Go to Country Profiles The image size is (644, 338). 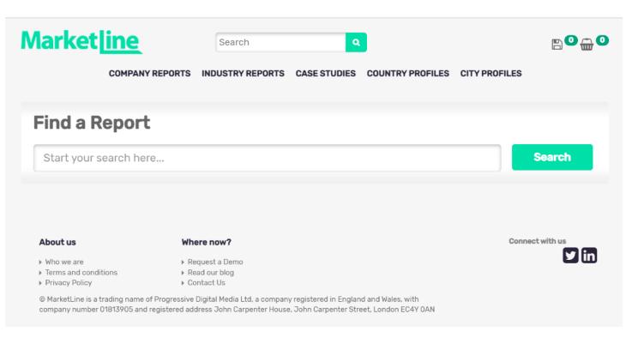pyautogui.click(x=408, y=74)
